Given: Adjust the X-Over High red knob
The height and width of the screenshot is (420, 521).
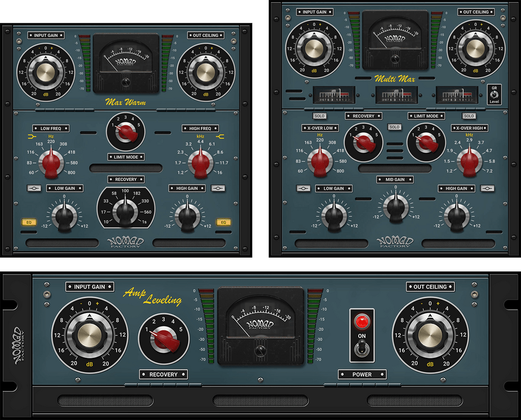Looking at the screenshot, I should coord(469,161).
